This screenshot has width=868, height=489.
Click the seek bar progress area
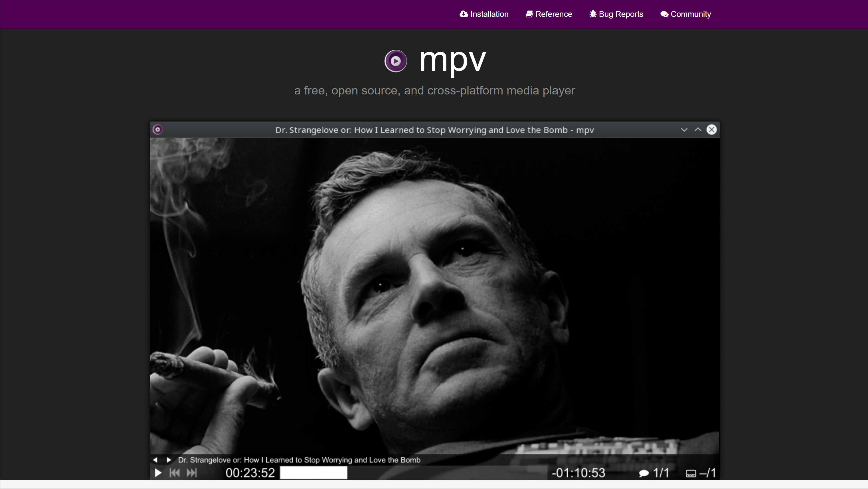click(414, 473)
